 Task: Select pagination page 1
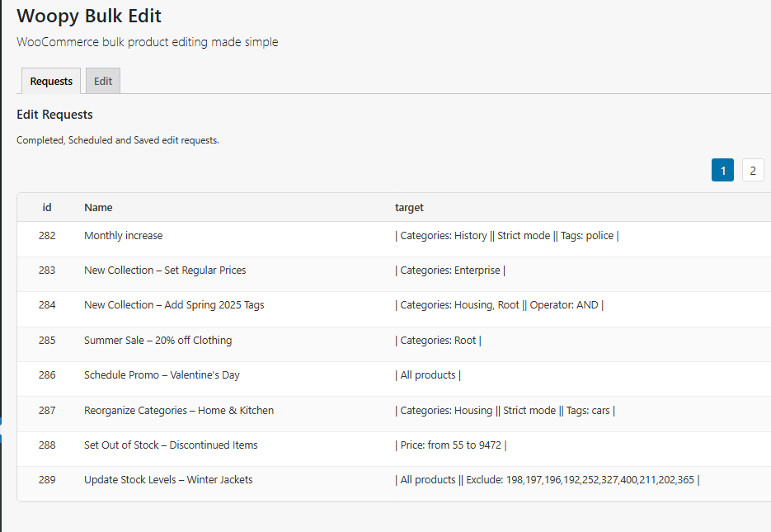coord(722,169)
